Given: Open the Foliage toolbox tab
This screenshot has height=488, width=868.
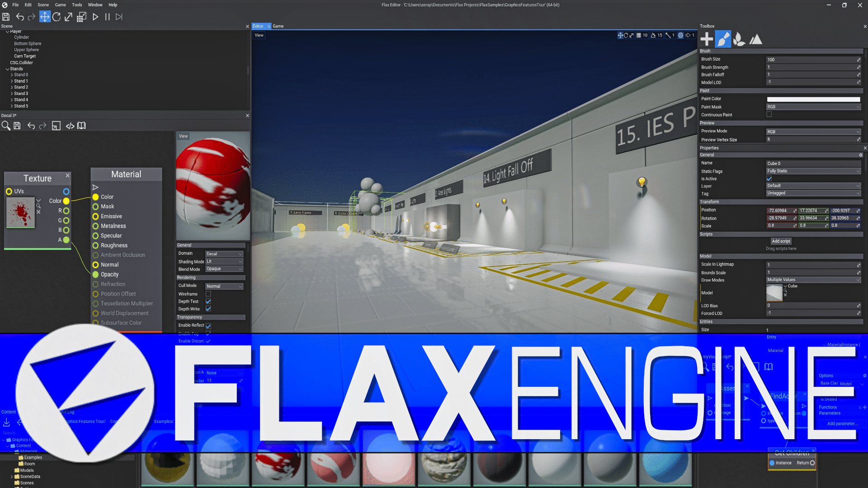Looking at the screenshot, I should point(739,39).
